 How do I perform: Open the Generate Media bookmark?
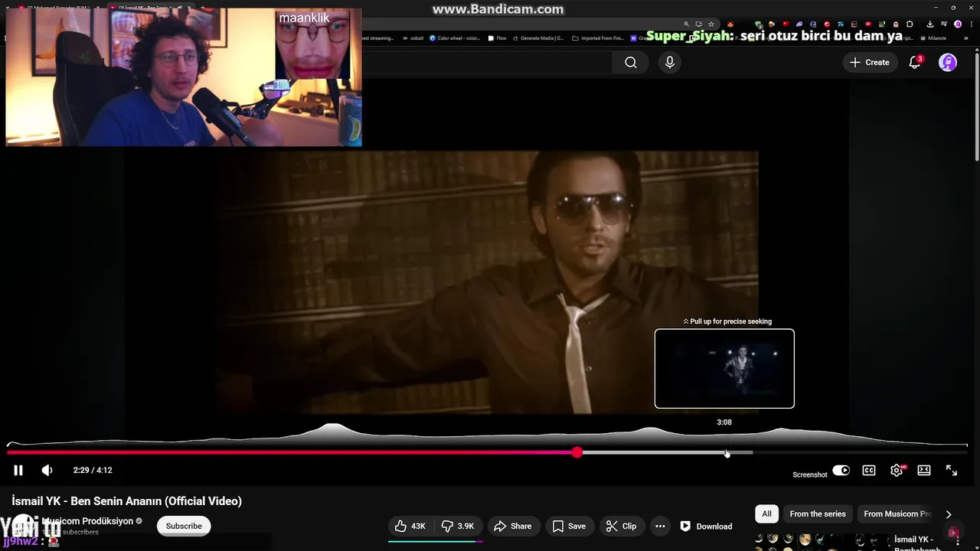coord(538,37)
